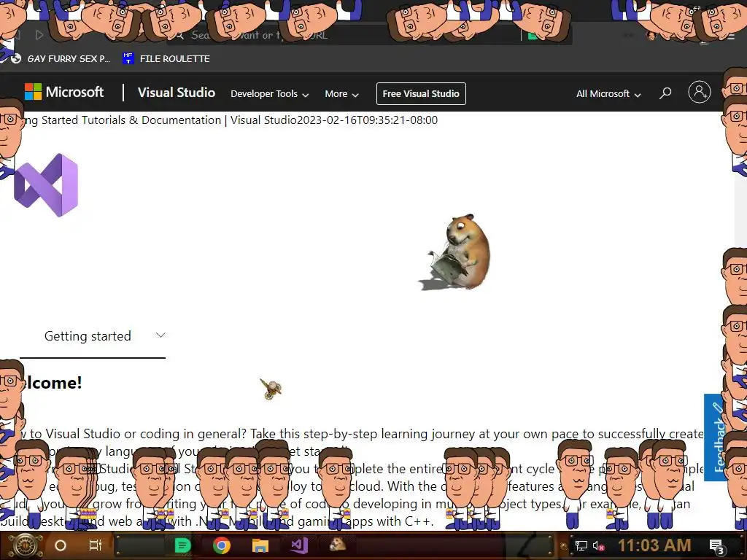
Task: Open site search magnifier icon
Action: 665,93
